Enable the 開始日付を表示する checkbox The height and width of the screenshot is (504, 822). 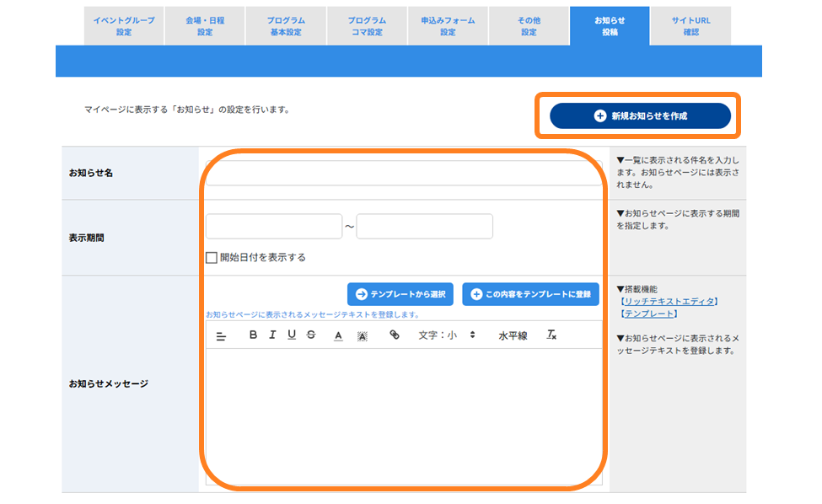212,258
